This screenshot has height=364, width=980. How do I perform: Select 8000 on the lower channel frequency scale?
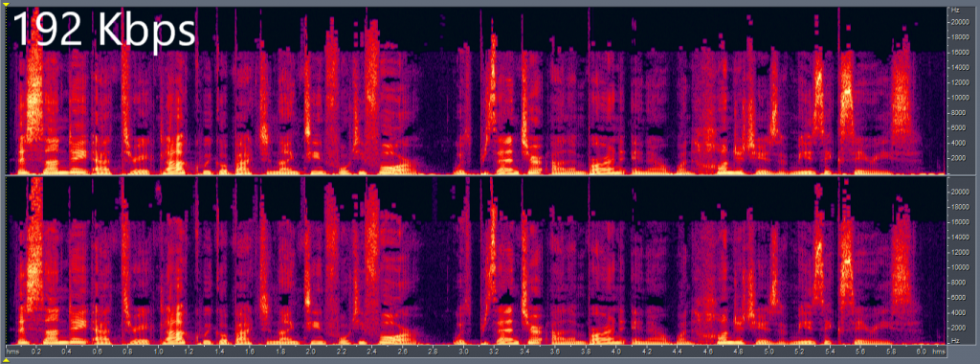[x=958, y=282]
